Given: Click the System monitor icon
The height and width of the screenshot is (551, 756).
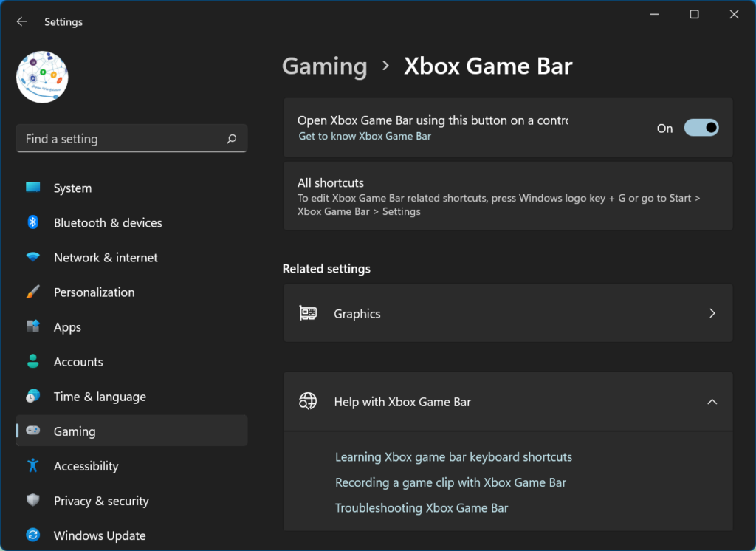Looking at the screenshot, I should click(x=32, y=187).
